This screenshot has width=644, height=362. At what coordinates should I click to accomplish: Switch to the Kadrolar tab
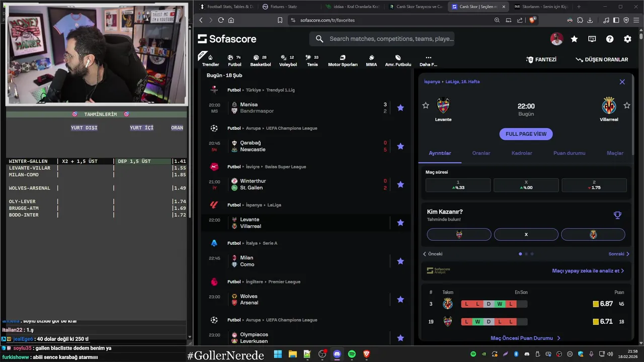point(522,153)
